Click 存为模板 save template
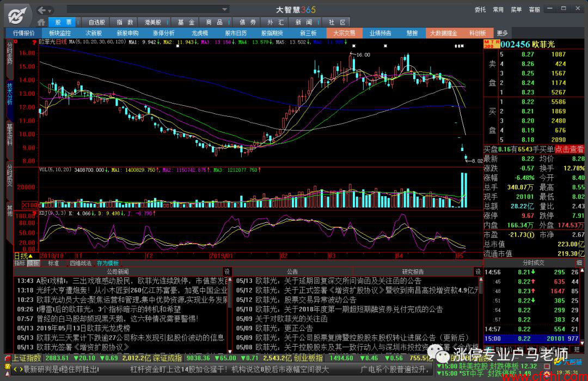The width and height of the screenshot is (588, 381). click(108, 263)
